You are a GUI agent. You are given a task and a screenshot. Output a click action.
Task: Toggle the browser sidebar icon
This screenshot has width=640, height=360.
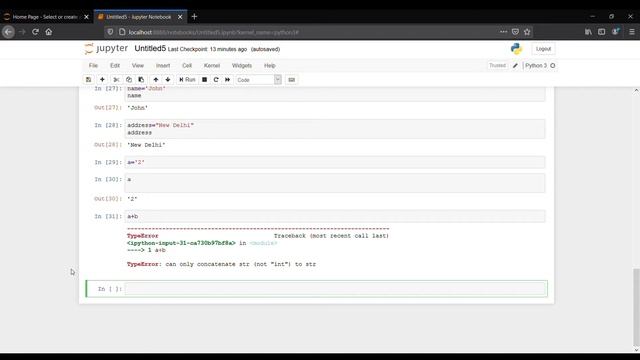[602, 32]
